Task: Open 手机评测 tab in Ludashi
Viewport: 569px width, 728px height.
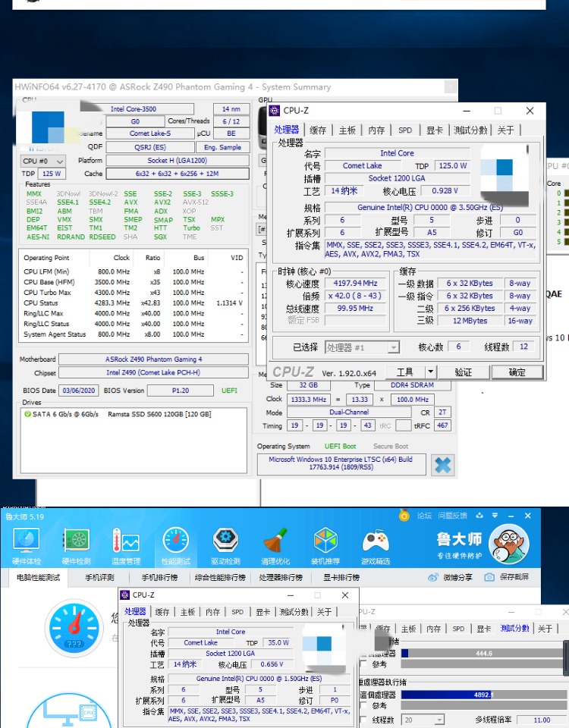Action: click(x=99, y=577)
